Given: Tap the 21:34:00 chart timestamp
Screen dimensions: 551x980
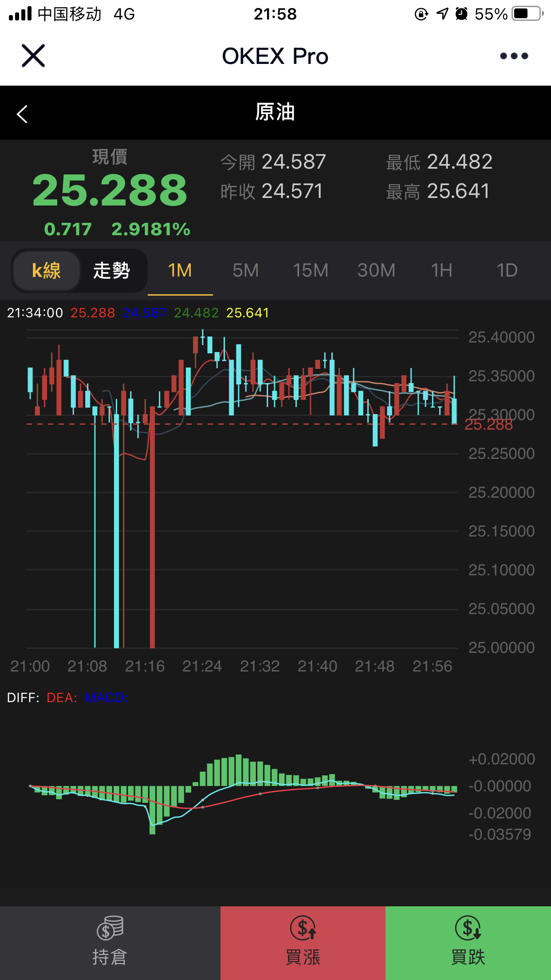Looking at the screenshot, I should tap(35, 313).
